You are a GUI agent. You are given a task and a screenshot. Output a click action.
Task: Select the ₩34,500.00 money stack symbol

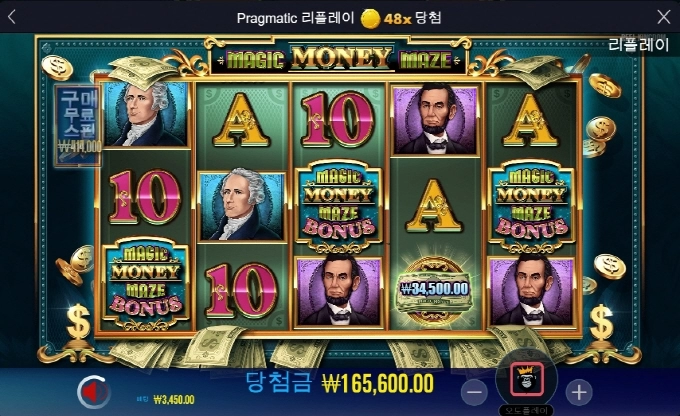click(434, 291)
